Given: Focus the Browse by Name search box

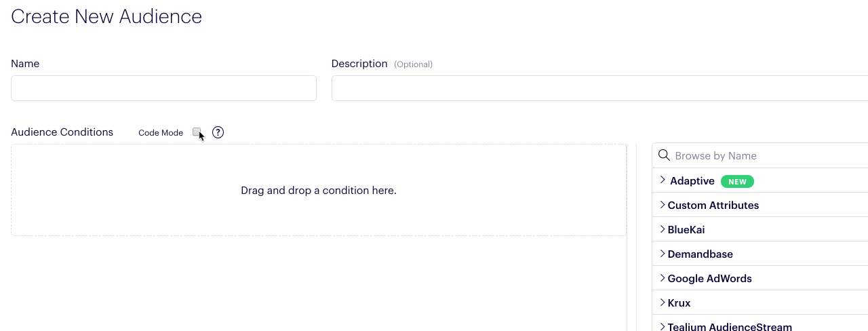Looking at the screenshot, I should [x=759, y=155].
